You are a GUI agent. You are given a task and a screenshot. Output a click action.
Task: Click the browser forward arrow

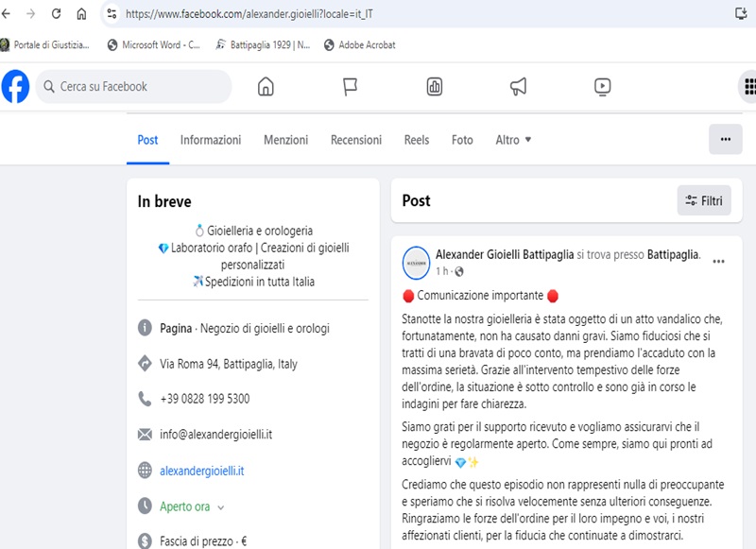31,13
